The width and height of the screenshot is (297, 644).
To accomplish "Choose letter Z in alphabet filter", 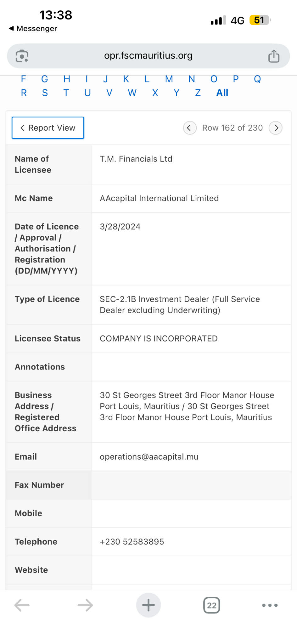I will 198,93.
